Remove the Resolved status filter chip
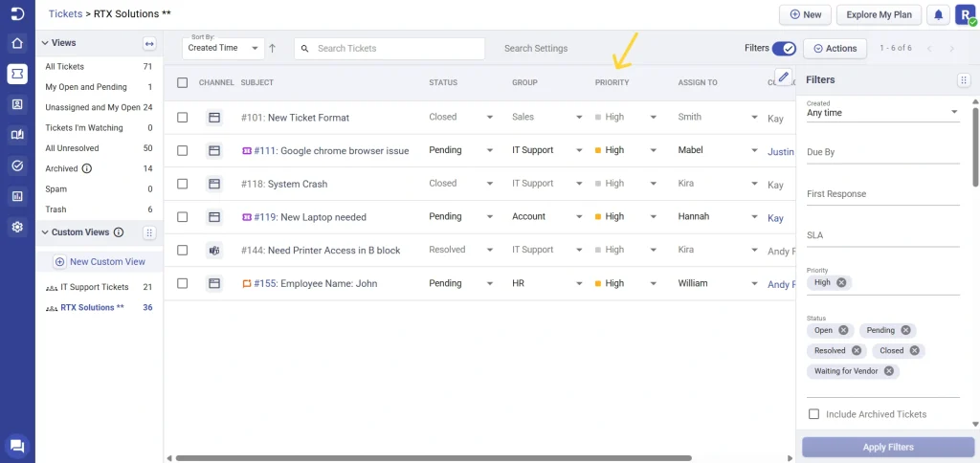980x463 pixels. pyautogui.click(x=857, y=350)
